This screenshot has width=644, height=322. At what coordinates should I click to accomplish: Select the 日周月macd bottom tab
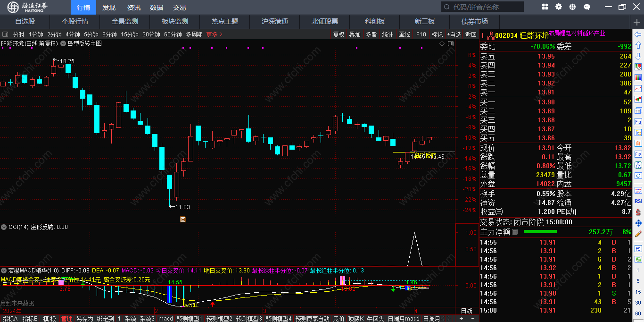(404, 319)
